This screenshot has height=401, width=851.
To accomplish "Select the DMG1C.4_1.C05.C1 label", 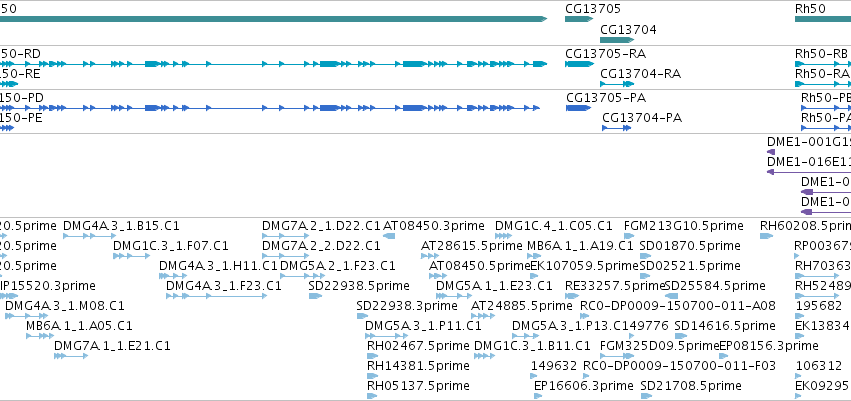I will tap(554, 226).
